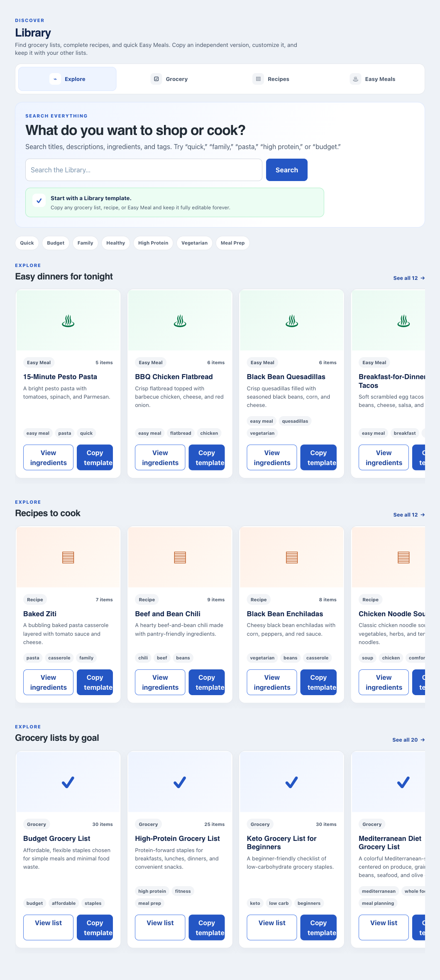This screenshot has width=440, height=980.
Task: Filter by the High Protein chip
Action: (153, 243)
